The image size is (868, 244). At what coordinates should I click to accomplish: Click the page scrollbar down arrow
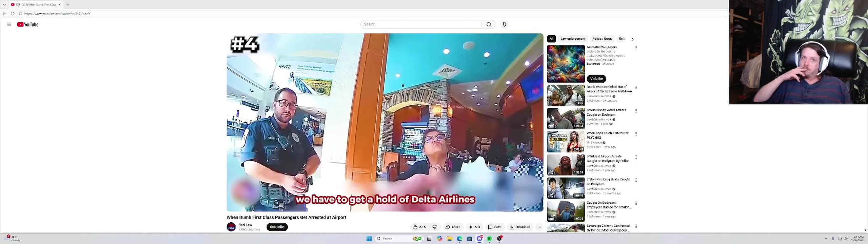(865, 230)
